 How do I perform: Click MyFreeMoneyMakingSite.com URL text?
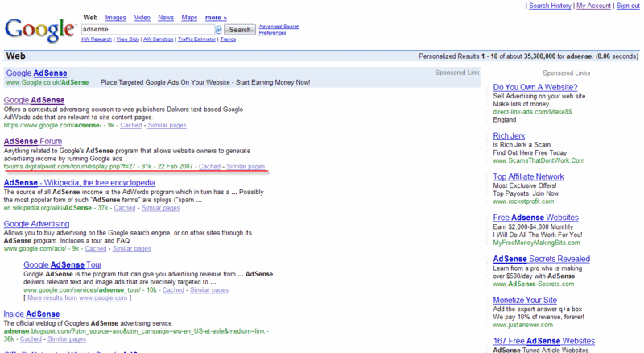[536, 243]
